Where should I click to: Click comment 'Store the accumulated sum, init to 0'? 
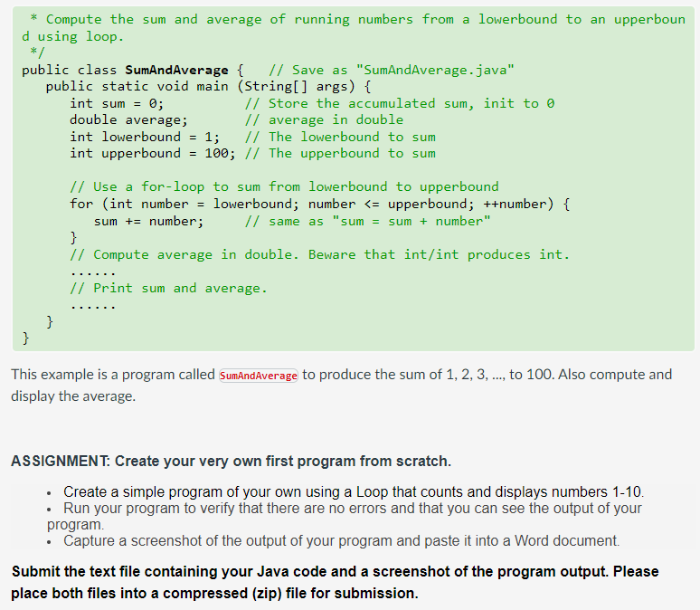pos(400,104)
